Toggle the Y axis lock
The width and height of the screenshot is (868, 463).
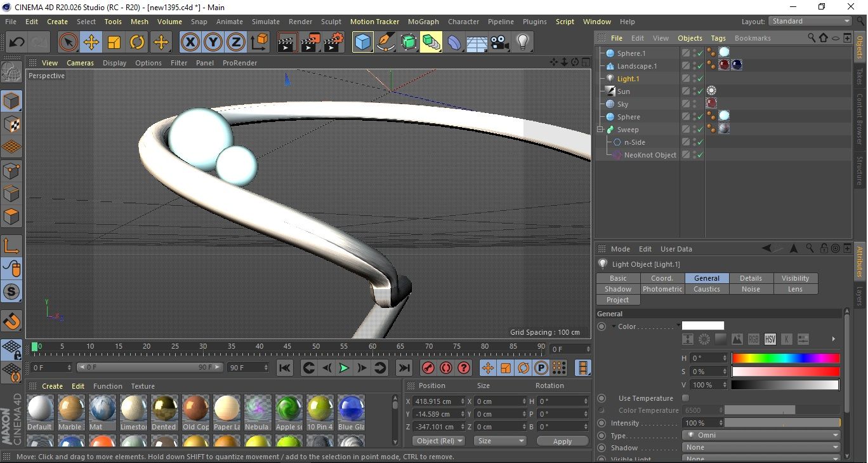(x=213, y=43)
